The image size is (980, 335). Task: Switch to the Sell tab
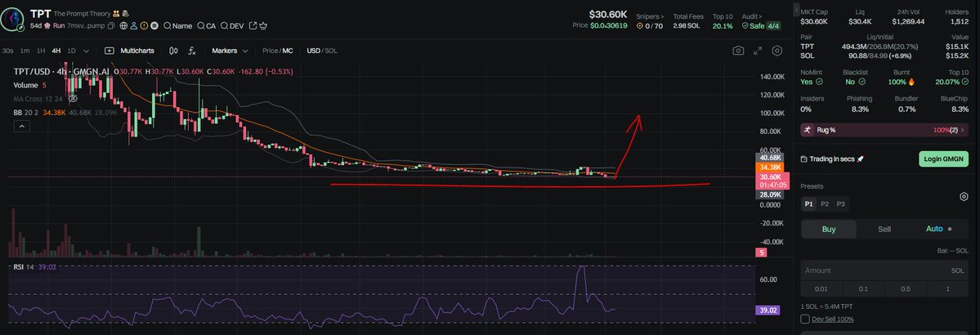click(884, 230)
